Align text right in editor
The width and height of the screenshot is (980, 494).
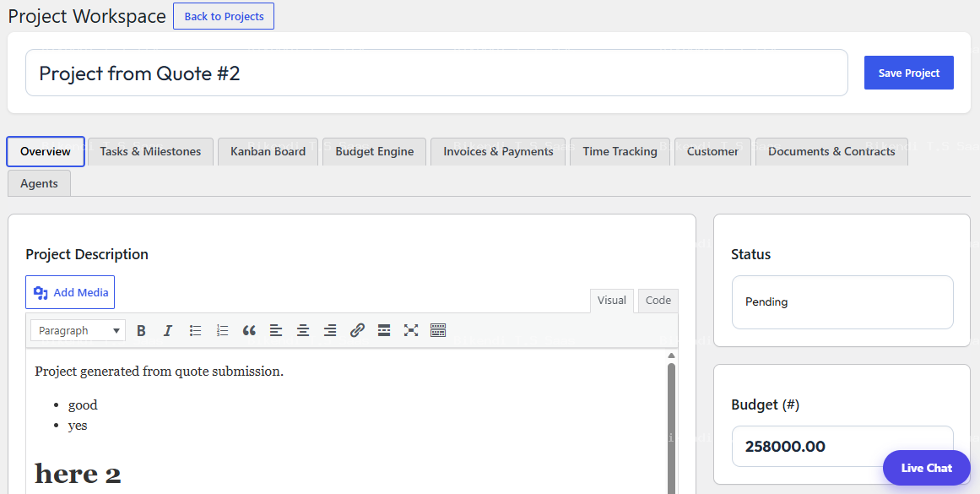pos(330,331)
